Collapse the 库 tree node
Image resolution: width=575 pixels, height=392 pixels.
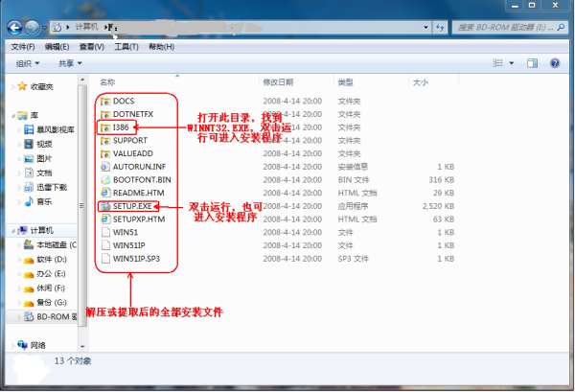13,116
